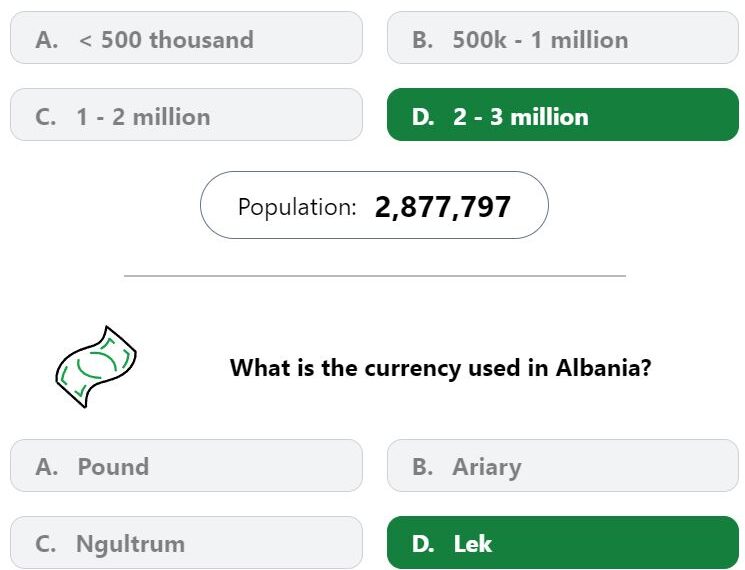Image resolution: width=745 pixels, height=570 pixels.
Task: Click the 'A.' letter beside Pound
Action: [x=47, y=467]
